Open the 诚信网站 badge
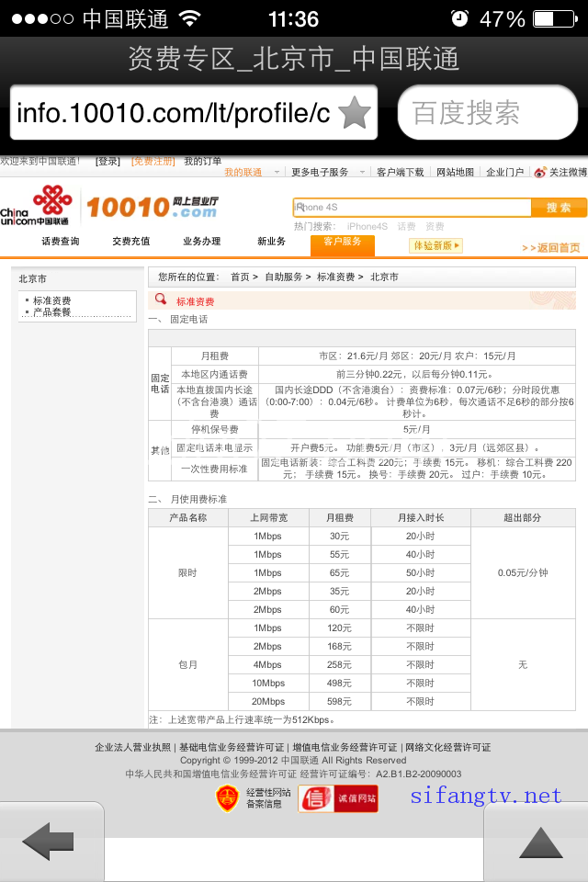 [337, 798]
